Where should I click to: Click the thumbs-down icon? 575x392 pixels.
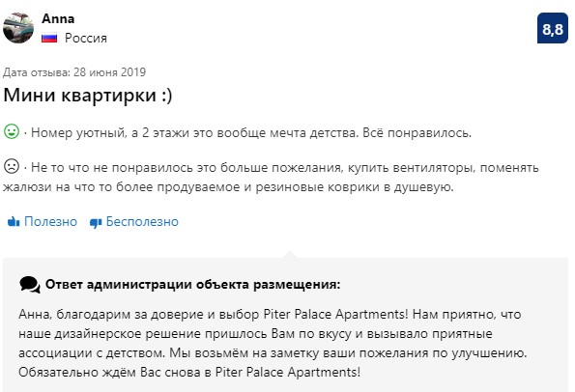pos(96,222)
